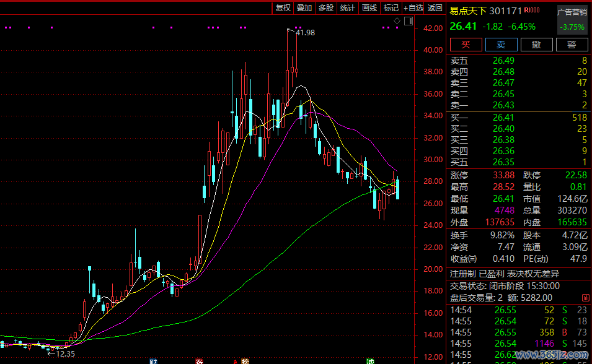592x364 pixels.
Task: Click the -6.45% change value
Action: pyautogui.click(x=521, y=27)
